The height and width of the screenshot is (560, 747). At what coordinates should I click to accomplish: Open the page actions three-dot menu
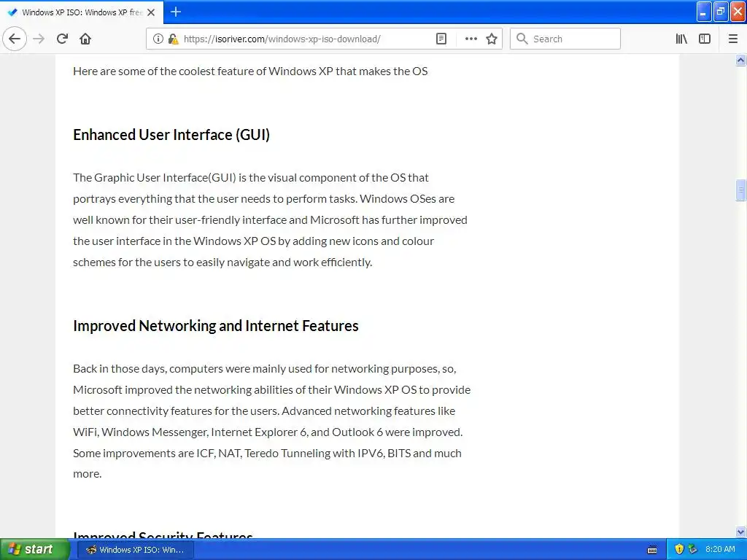471,39
